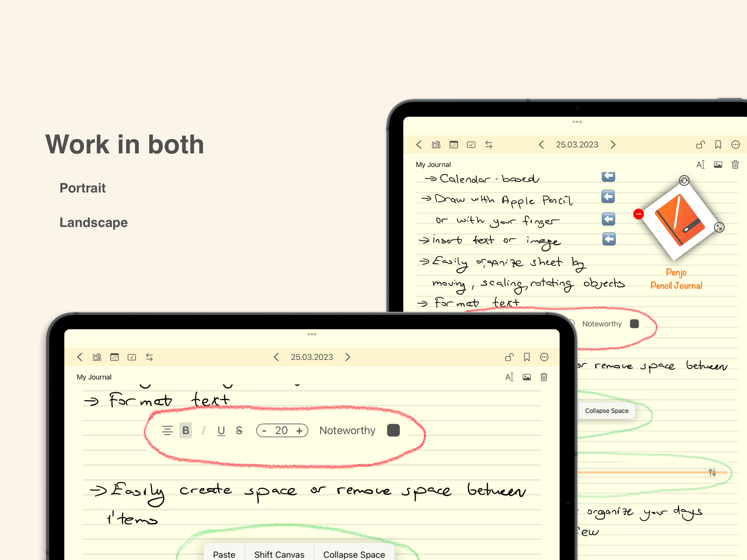
Task: Insert text with the text tool on landscape iPad
Action: tap(509, 377)
